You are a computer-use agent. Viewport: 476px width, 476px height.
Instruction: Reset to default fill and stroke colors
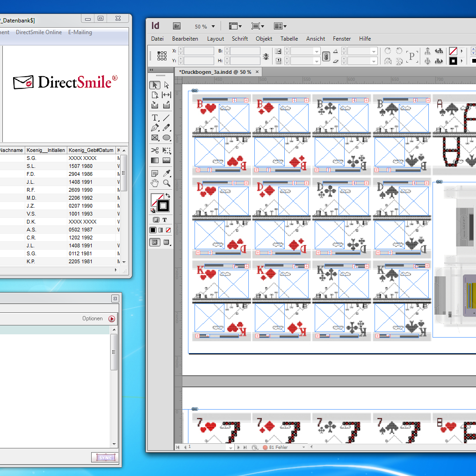(x=153, y=210)
